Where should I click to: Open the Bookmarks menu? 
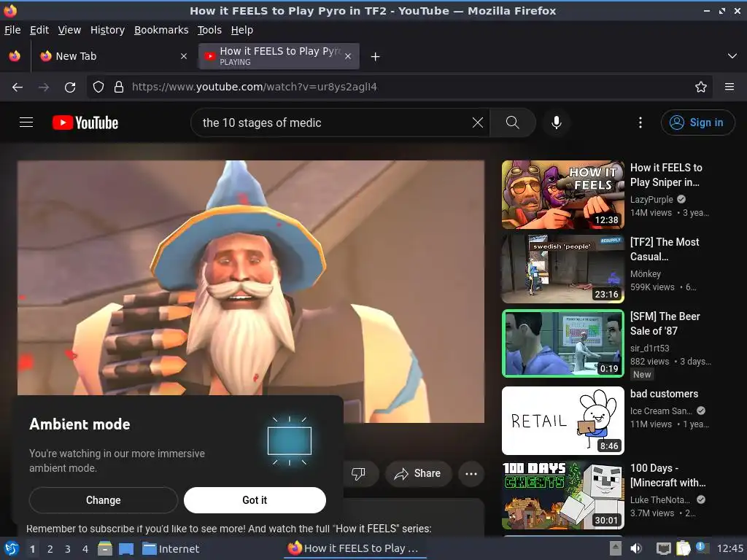point(161,30)
